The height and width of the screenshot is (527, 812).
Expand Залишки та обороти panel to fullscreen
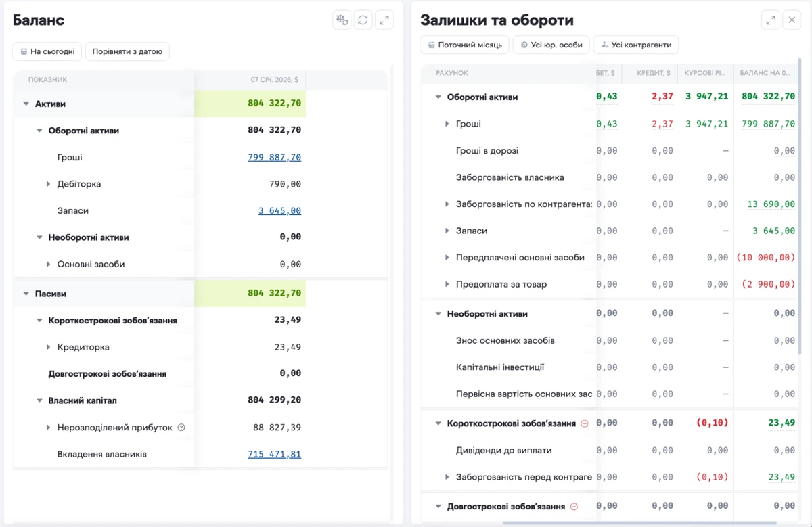(771, 20)
